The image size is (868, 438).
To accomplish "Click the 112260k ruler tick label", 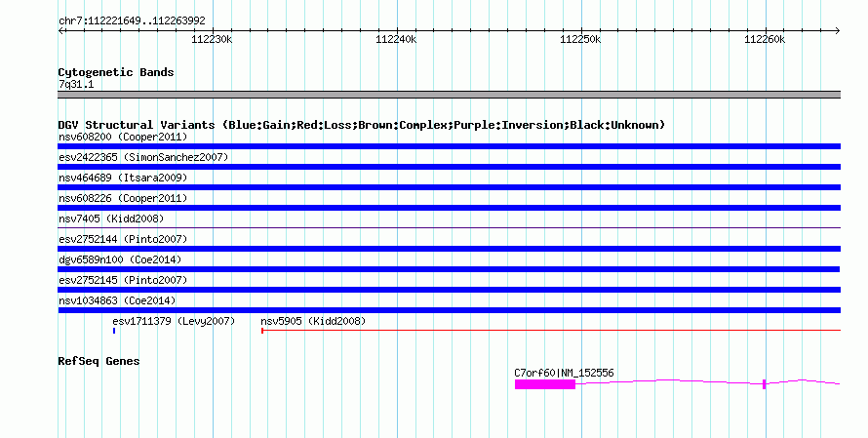I will [765, 40].
